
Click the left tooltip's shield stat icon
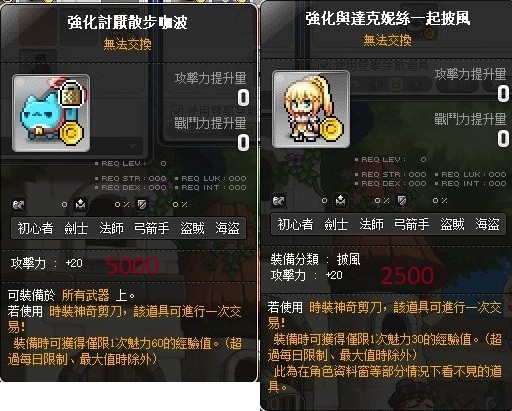point(142,204)
